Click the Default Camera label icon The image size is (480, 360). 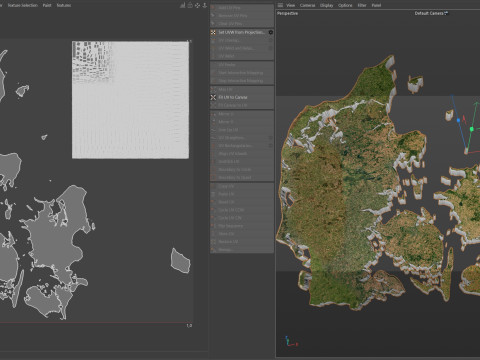click(x=446, y=13)
